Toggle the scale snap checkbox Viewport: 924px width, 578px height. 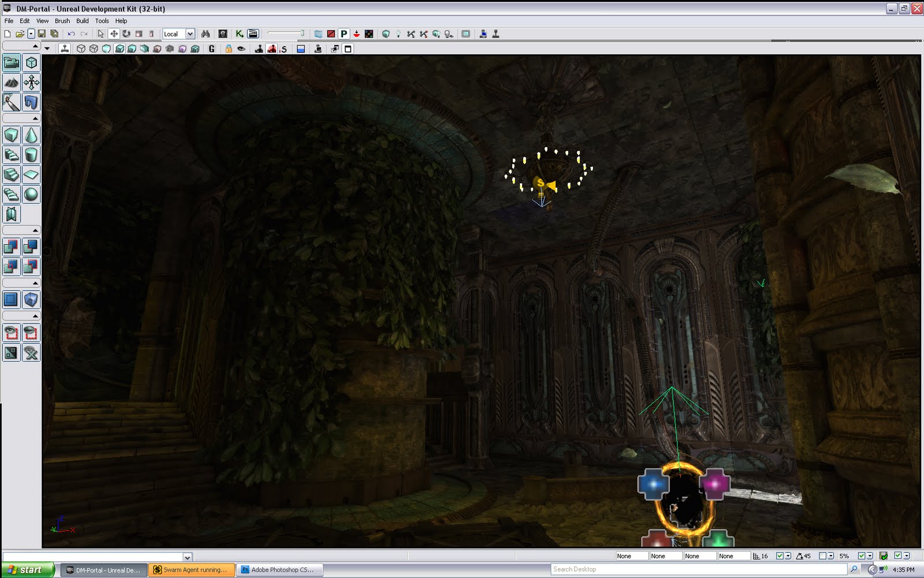click(x=862, y=556)
